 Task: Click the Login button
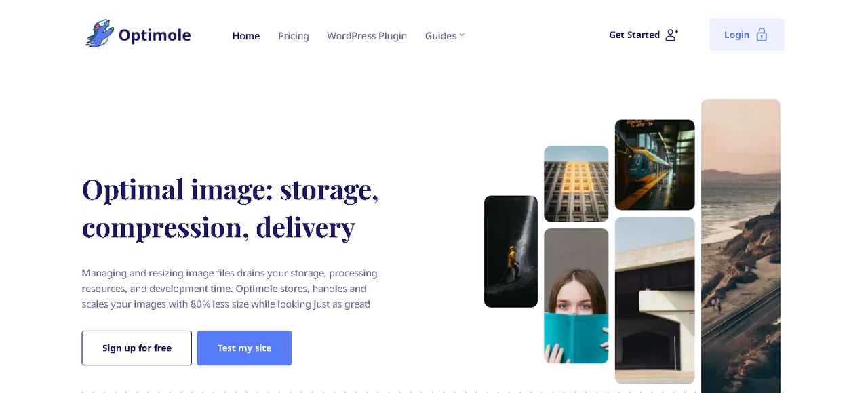point(747,35)
